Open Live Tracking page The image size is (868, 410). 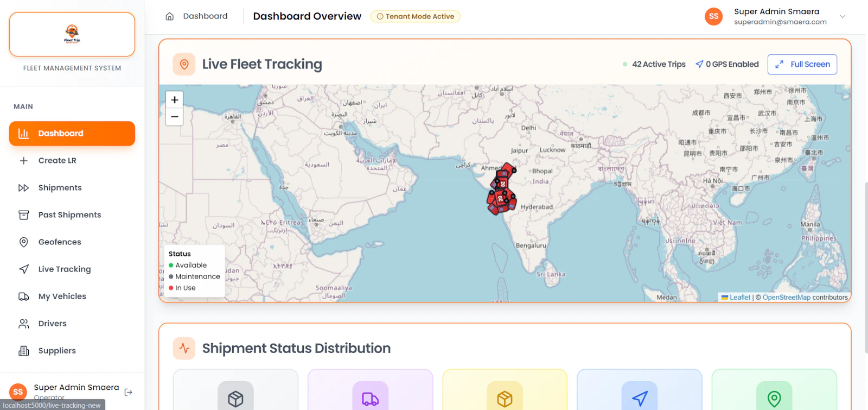72,269
